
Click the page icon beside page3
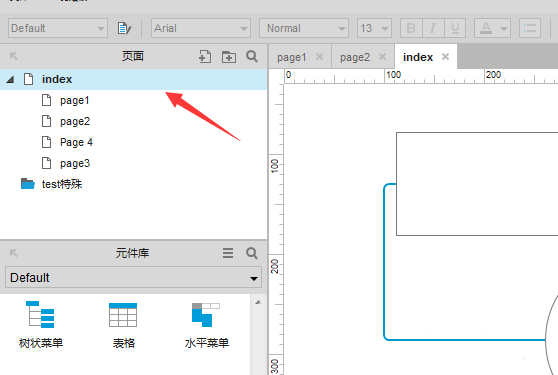tap(47, 163)
